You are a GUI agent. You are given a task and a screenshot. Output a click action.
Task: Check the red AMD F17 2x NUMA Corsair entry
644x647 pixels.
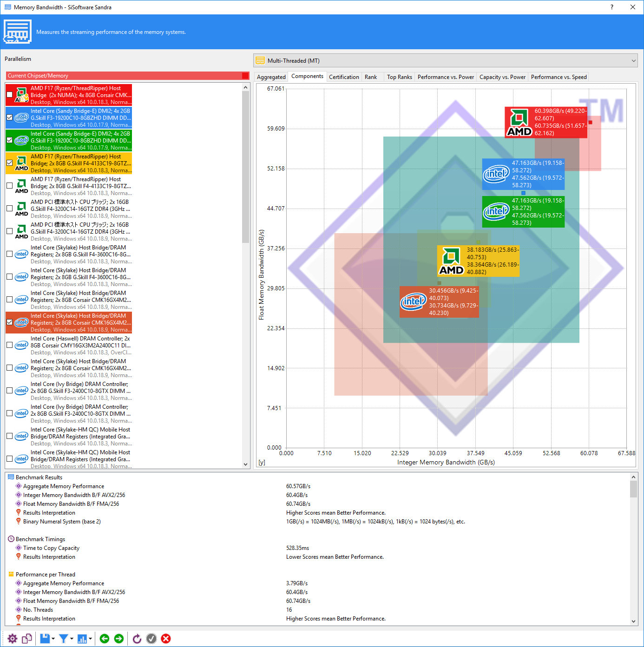click(x=9, y=95)
